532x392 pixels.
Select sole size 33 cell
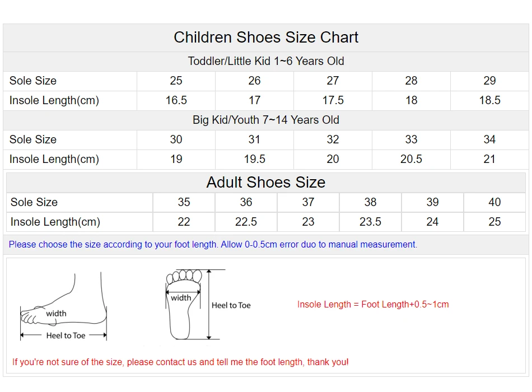pyautogui.click(x=411, y=139)
